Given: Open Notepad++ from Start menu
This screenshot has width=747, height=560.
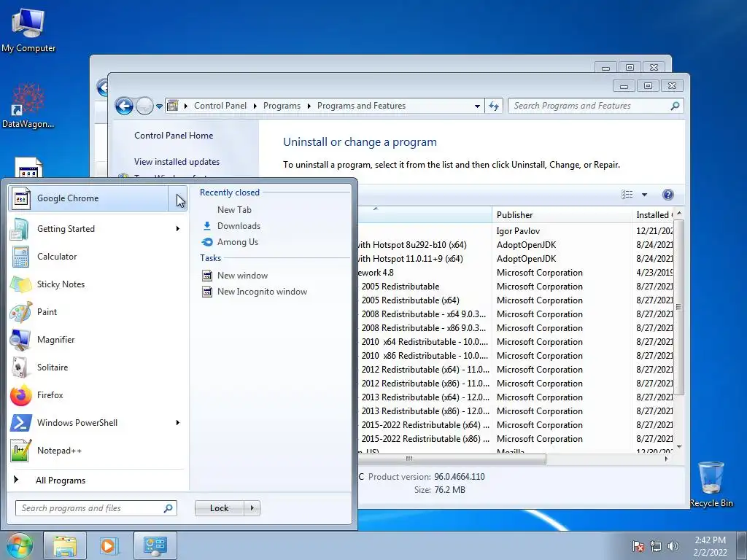Looking at the screenshot, I should [x=97, y=450].
